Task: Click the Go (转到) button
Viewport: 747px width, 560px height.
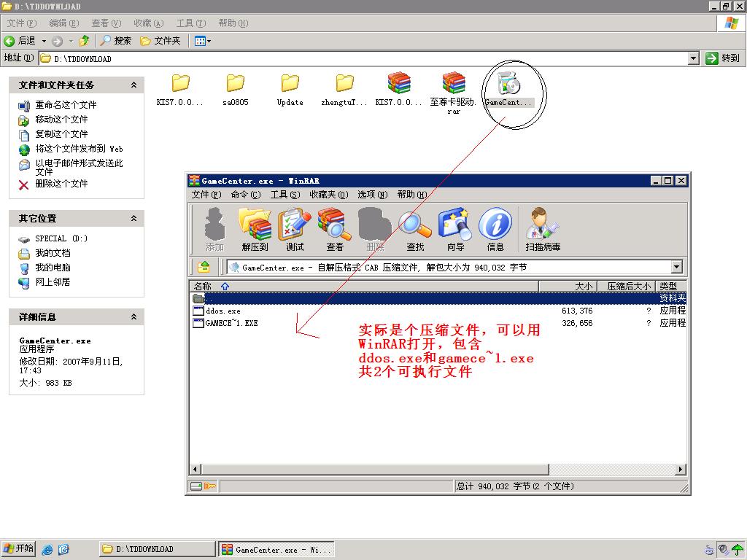Action: click(x=724, y=58)
